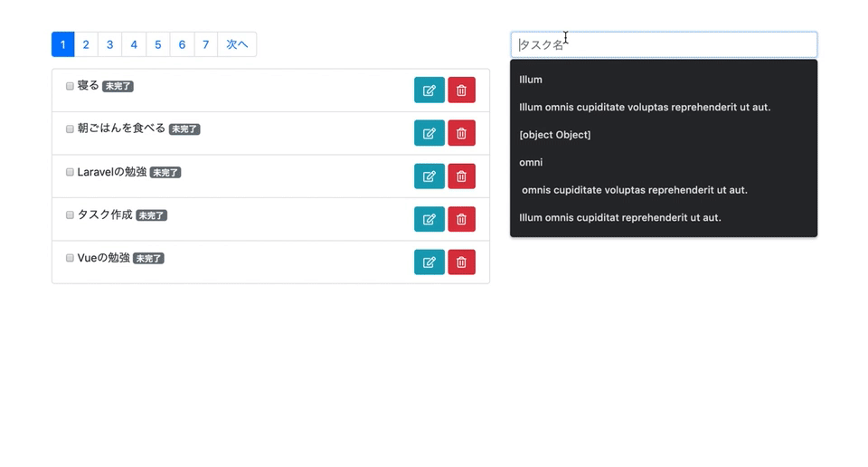Pick the 'omni' suggestion from the list

click(531, 163)
